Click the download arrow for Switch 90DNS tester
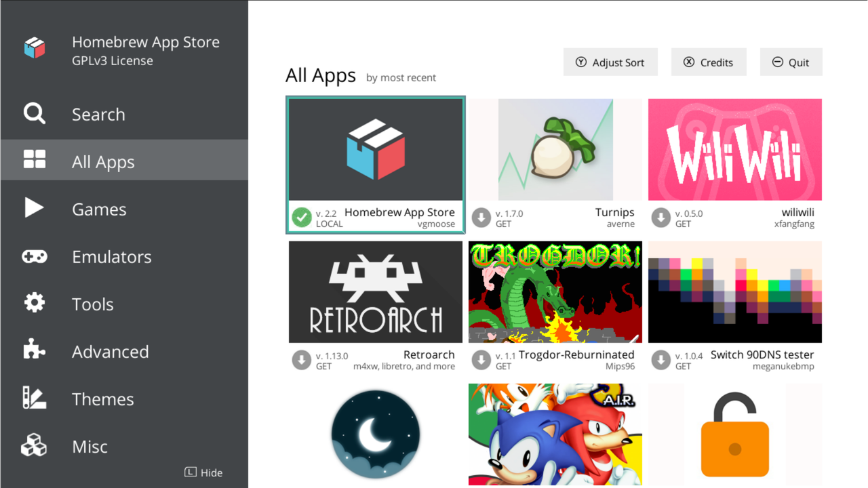Viewport: 868px width, 488px height. coord(661,360)
